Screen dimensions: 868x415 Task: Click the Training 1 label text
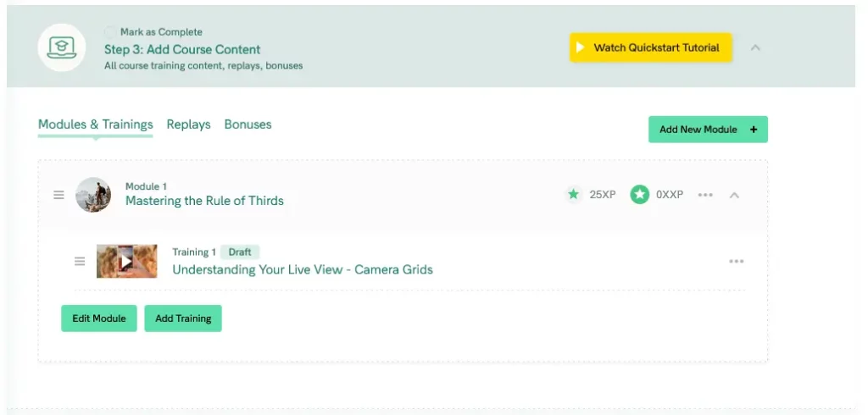point(194,252)
